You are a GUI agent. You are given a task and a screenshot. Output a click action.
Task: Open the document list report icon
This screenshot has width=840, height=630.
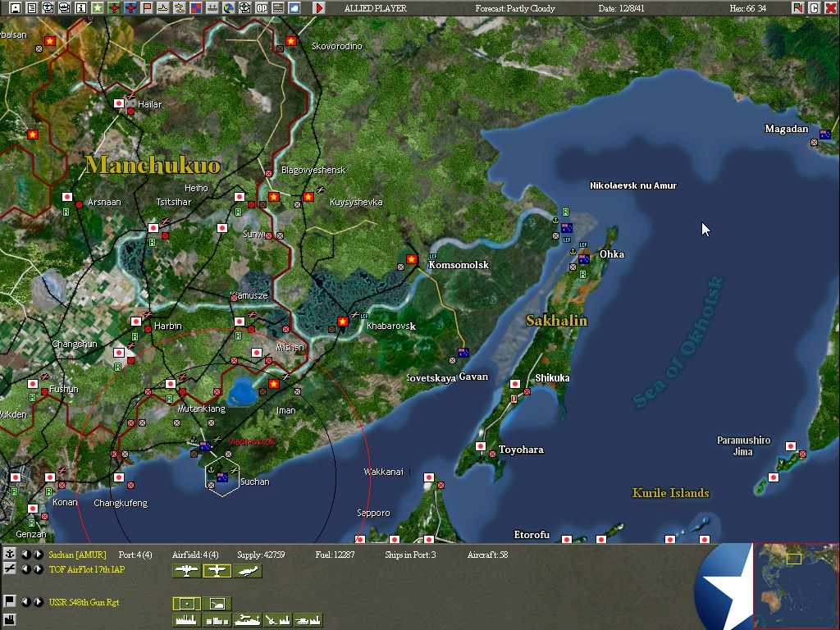point(32,8)
